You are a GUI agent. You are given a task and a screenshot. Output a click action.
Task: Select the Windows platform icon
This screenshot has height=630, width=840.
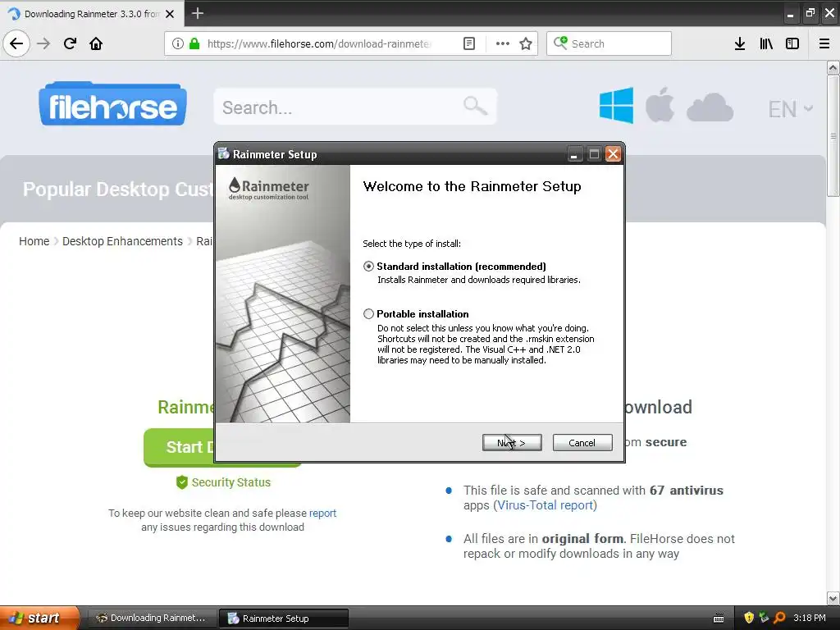[616, 106]
